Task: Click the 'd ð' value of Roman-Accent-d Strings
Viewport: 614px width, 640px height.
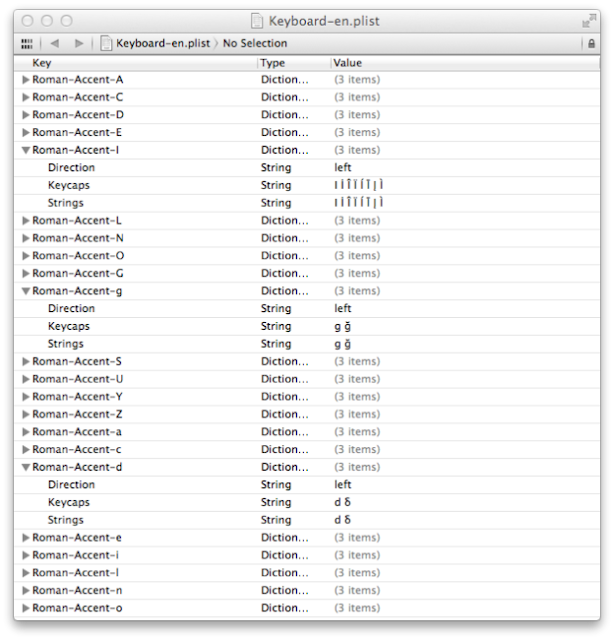Action: (343, 520)
